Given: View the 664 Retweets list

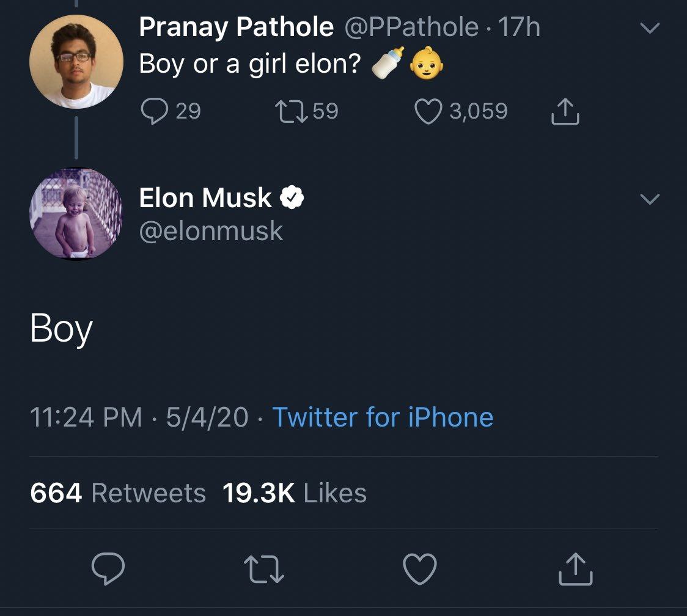Looking at the screenshot, I should click(x=118, y=493).
